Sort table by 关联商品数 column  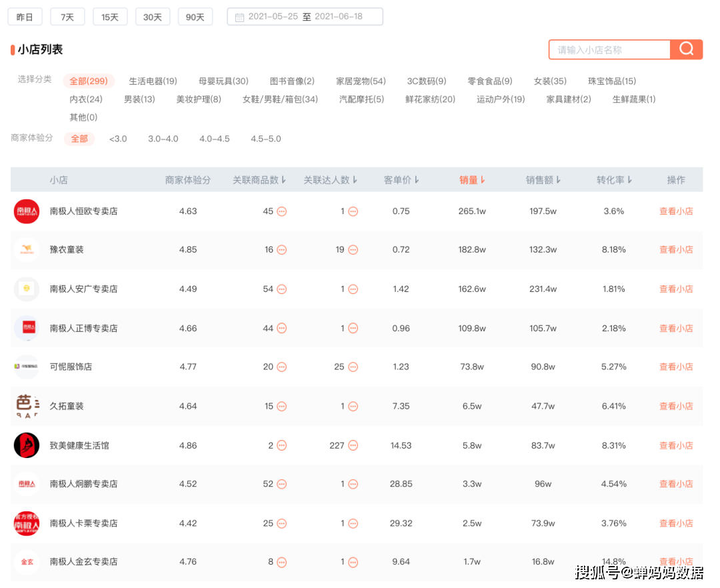click(259, 180)
